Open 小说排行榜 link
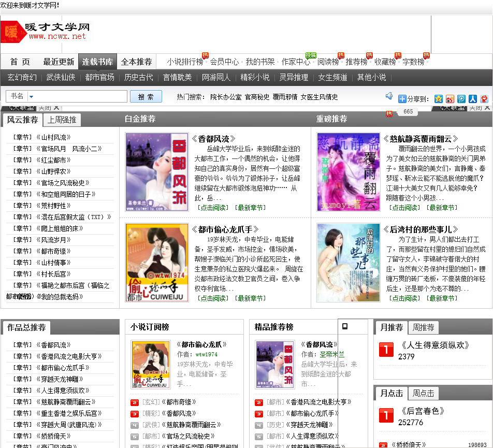This screenshot has height=448, width=493. pos(185,62)
